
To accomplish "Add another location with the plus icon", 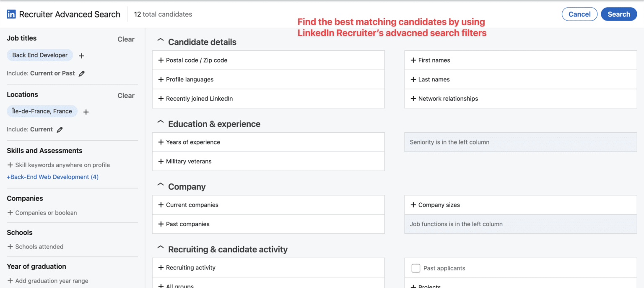I will [86, 112].
